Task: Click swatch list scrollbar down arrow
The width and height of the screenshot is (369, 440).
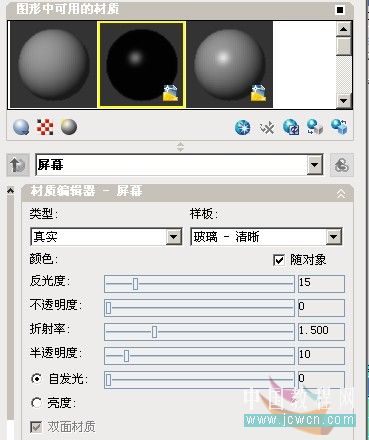Action: (344, 100)
